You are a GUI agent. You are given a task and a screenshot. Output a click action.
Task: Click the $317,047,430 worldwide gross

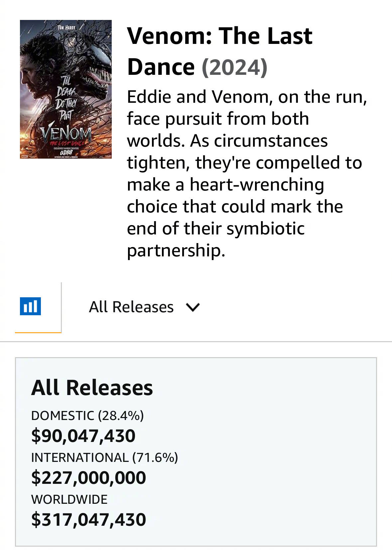point(88,519)
